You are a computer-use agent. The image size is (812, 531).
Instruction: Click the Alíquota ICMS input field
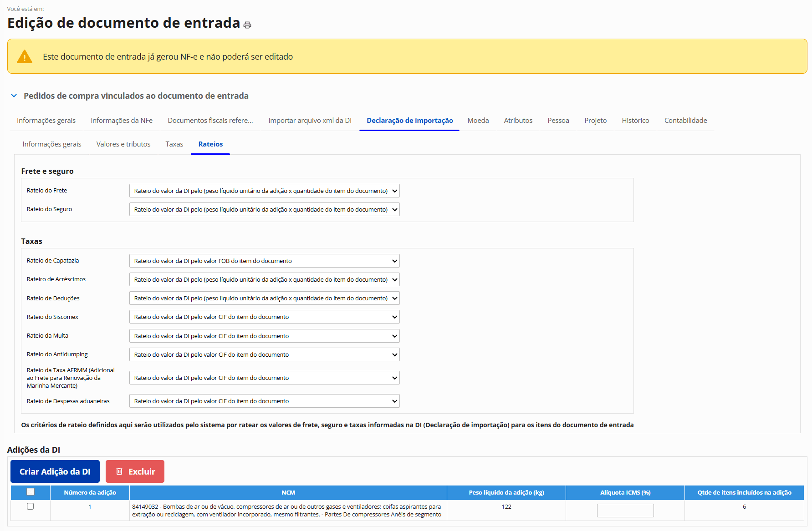pyautogui.click(x=625, y=511)
